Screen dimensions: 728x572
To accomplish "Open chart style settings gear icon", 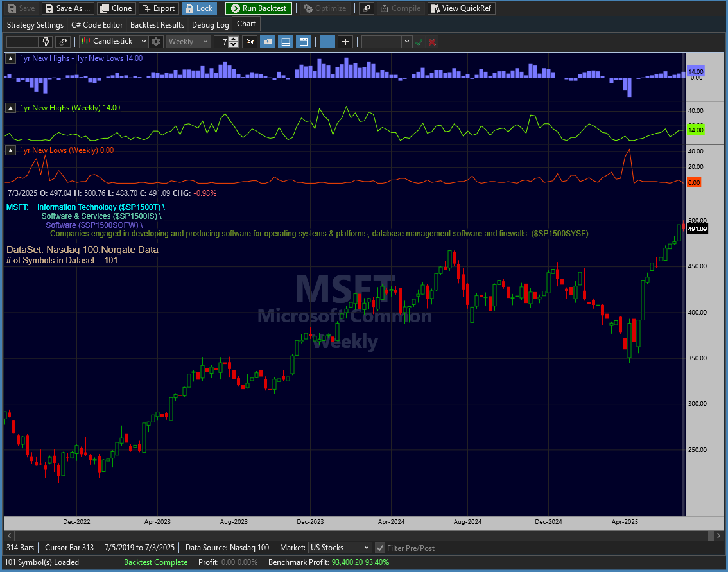I will 156,42.
